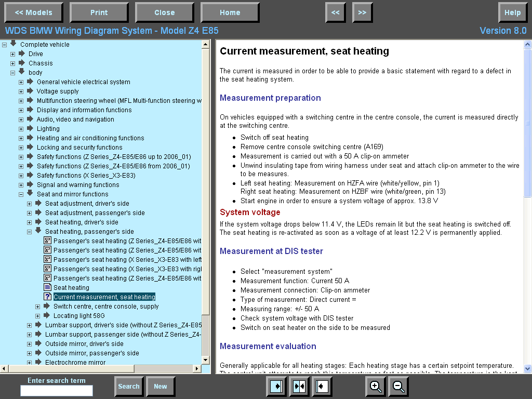Click the arrow icon beside Complete vehicle
The image size is (532, 399).
click(x=14, y=44)
